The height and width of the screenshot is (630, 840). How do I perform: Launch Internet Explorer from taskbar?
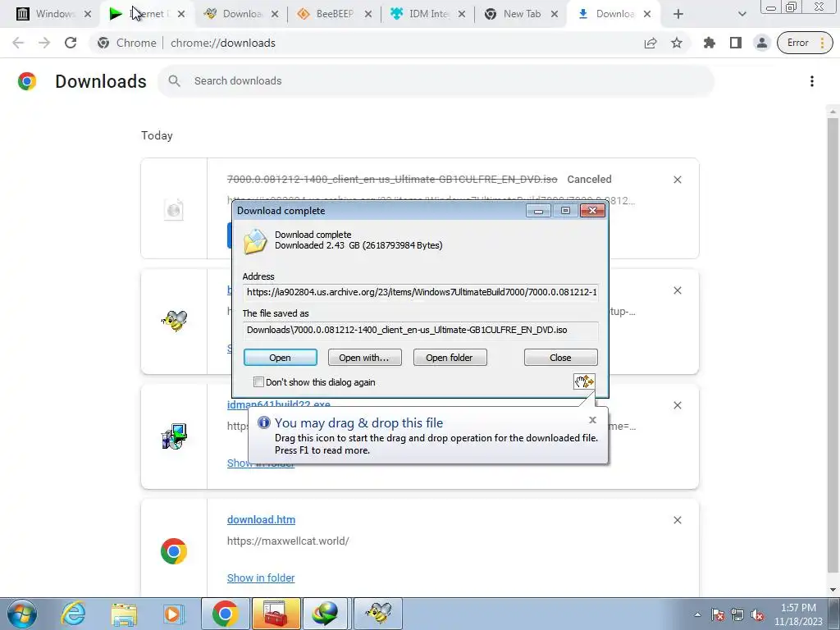[x=73, y=614]
